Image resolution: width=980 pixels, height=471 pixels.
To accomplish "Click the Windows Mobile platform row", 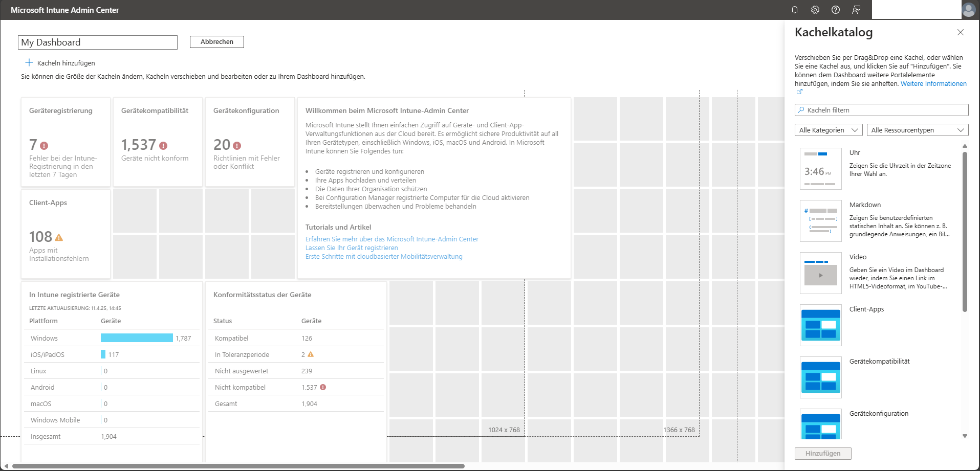I will [112, 420].
